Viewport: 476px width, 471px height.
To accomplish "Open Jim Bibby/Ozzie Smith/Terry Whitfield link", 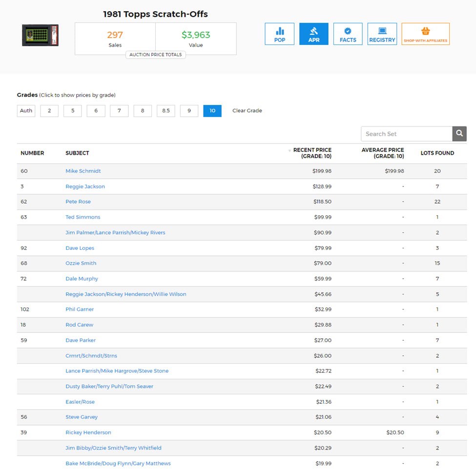I will pyautogui.click(x=113, y=448).
